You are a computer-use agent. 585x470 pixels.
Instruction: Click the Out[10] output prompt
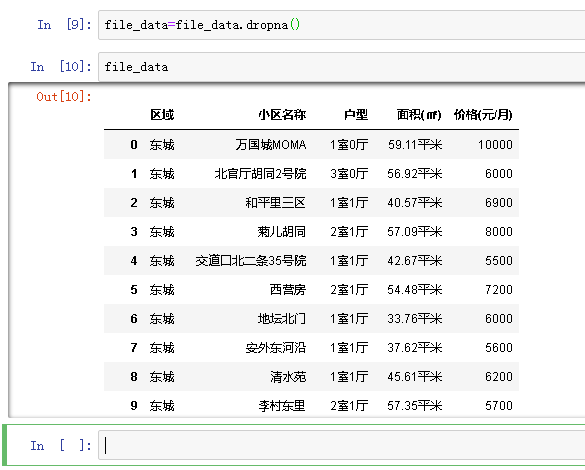click(64, 97)
